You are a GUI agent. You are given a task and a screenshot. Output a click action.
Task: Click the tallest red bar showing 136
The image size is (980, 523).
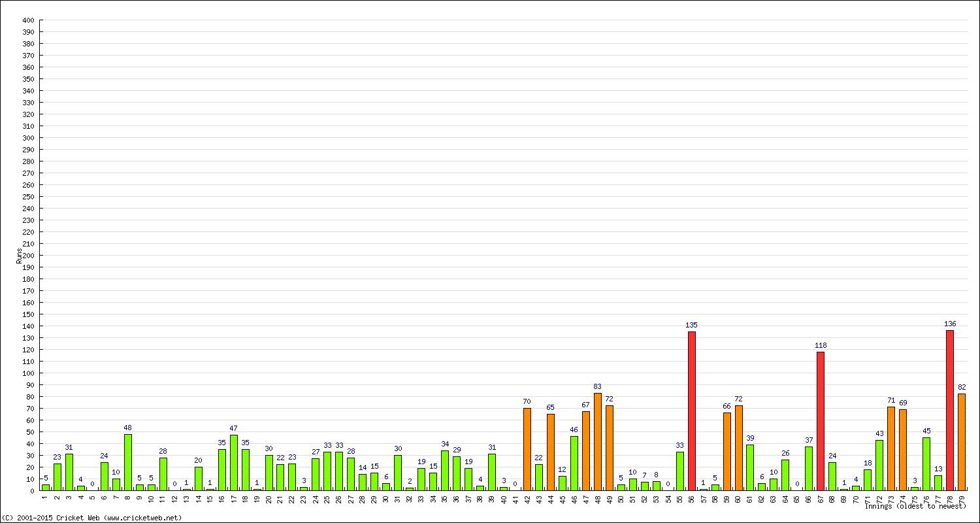tap(950, 410)
